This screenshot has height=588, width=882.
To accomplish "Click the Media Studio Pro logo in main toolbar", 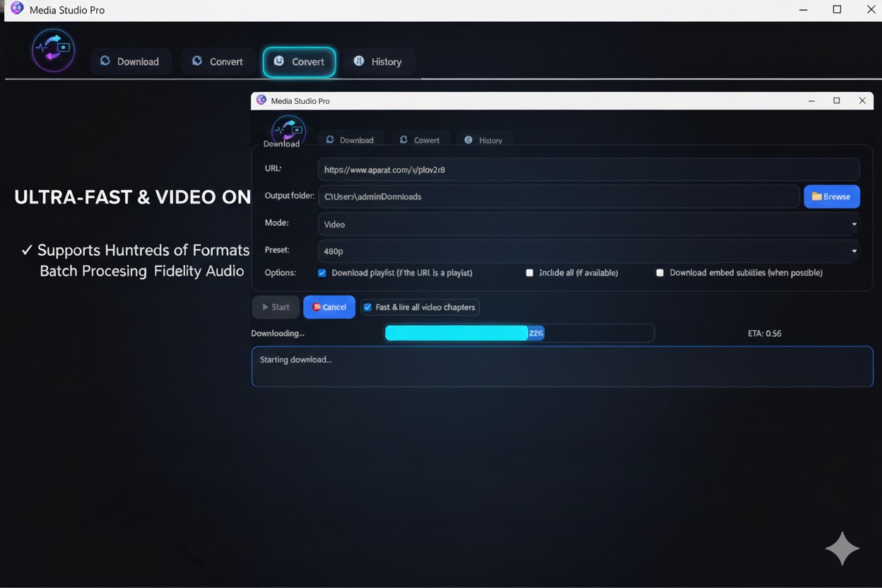I will coord(53,50).
